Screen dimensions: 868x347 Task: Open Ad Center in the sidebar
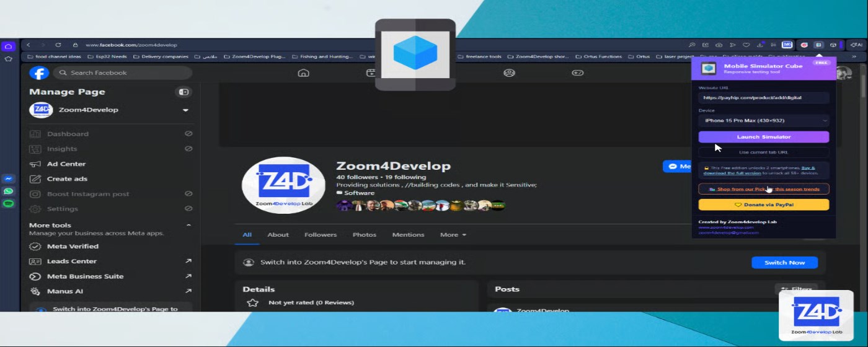[x=112, y=164]
